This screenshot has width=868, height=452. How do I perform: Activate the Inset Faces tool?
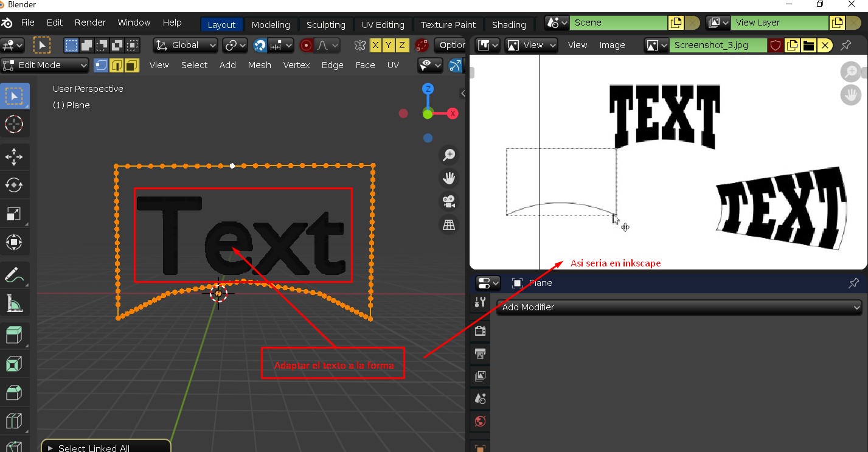(14, 363)
